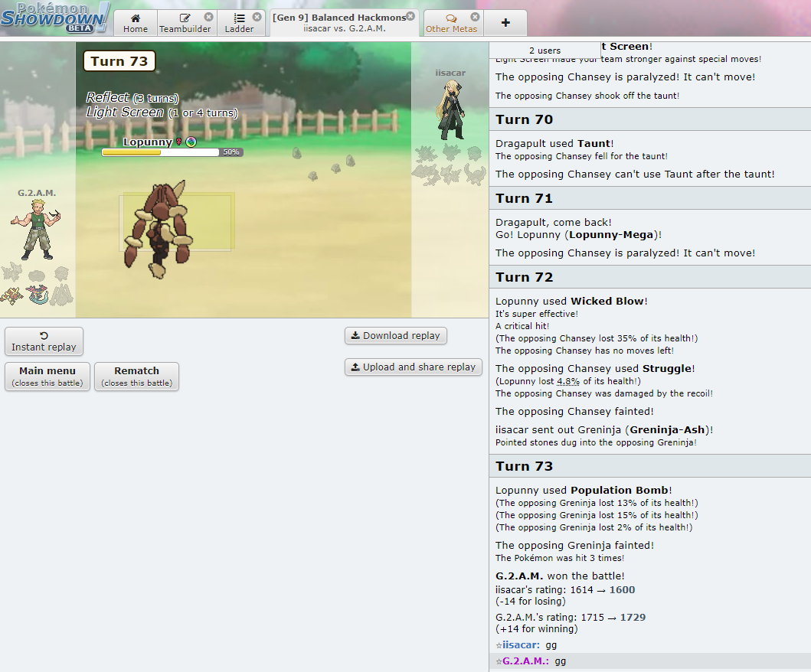Image resolution: width=811 pixels, height=672 pixels.
Task: Close the Ladder tab
Action: coord(257,17)
